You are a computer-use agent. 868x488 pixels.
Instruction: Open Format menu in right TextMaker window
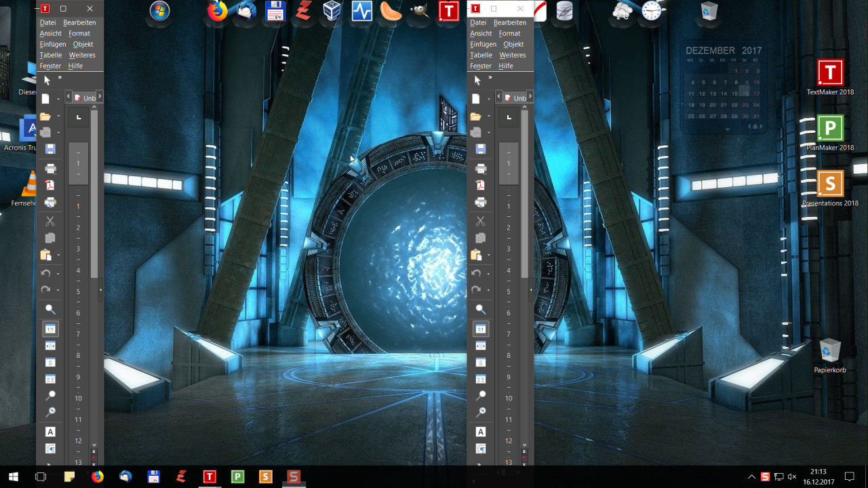coord(510,33)
